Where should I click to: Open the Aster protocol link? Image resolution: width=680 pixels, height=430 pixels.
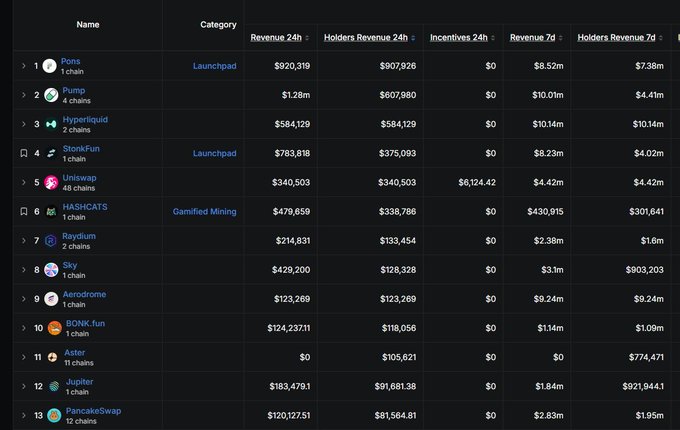pos(75,352)
